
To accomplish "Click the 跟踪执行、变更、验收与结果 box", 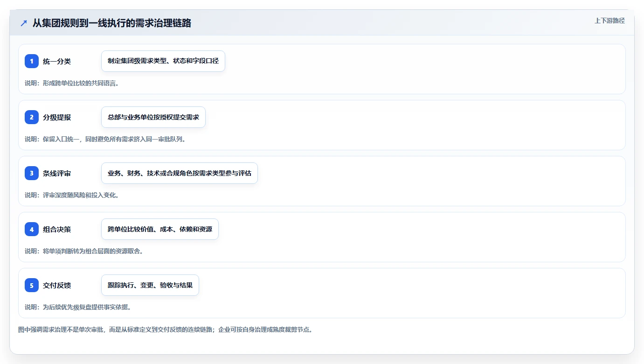I will 150,285.
